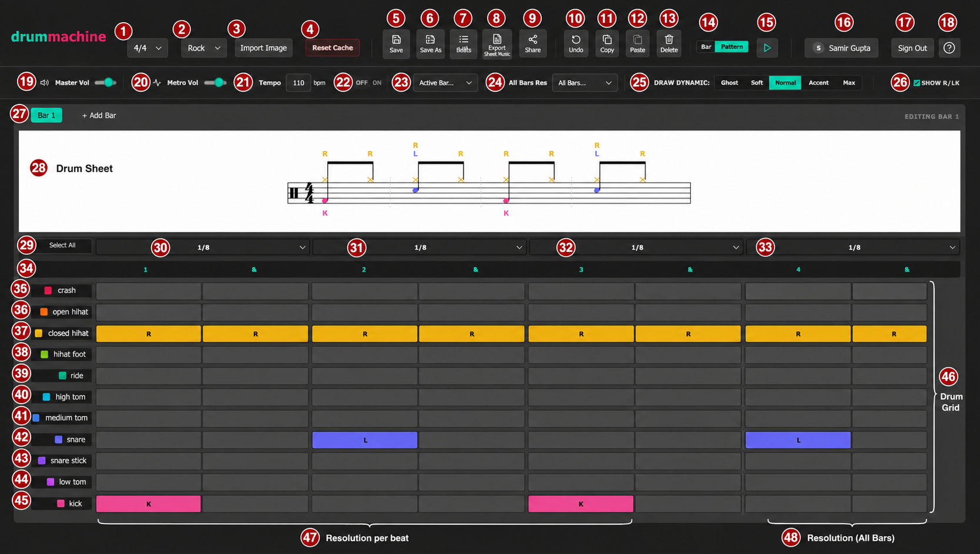Select the Bar 1 tab
The width and height of the screenshot is (980, 554).
pyautogui.click(x=46, y=115)
